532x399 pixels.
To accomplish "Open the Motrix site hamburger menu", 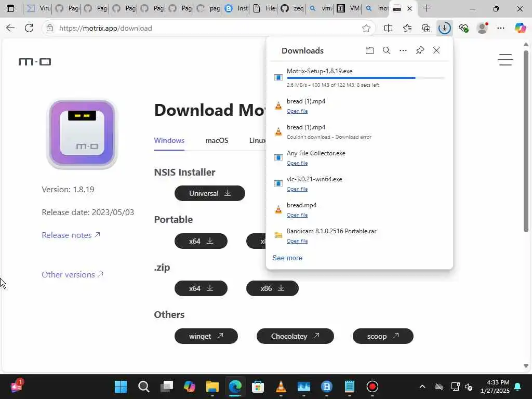I will point(505,60).
